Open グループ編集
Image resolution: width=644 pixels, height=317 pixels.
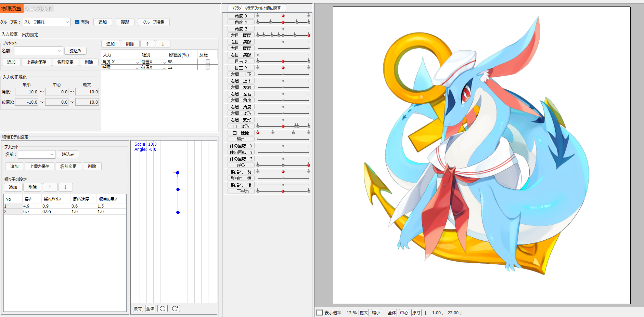click(154, 22)
